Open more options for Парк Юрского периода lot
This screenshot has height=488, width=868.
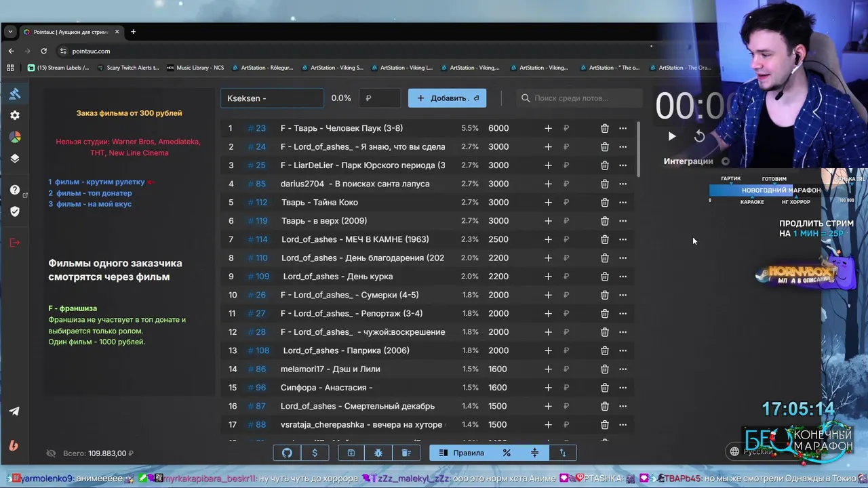click(623, 165)
